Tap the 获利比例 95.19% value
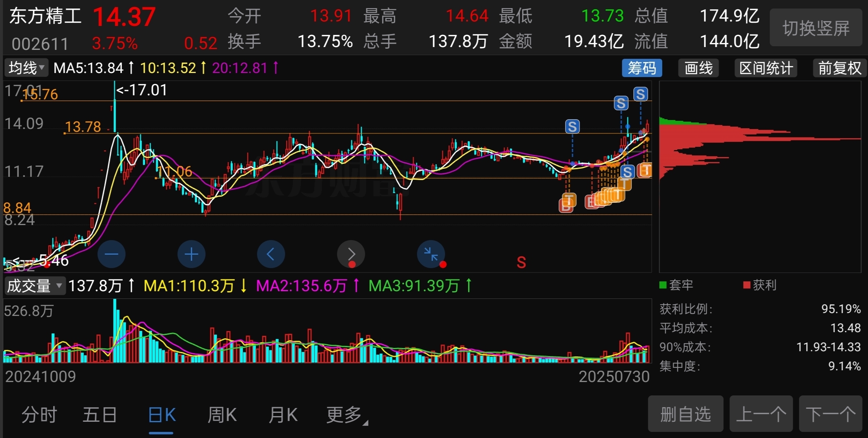Image resolution: width=868 pixels, height=438 pixels. pos(841,309)
